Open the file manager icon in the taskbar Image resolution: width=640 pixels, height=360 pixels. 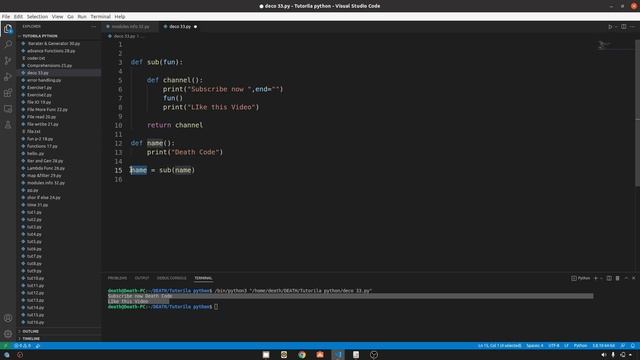coord(266,355)
